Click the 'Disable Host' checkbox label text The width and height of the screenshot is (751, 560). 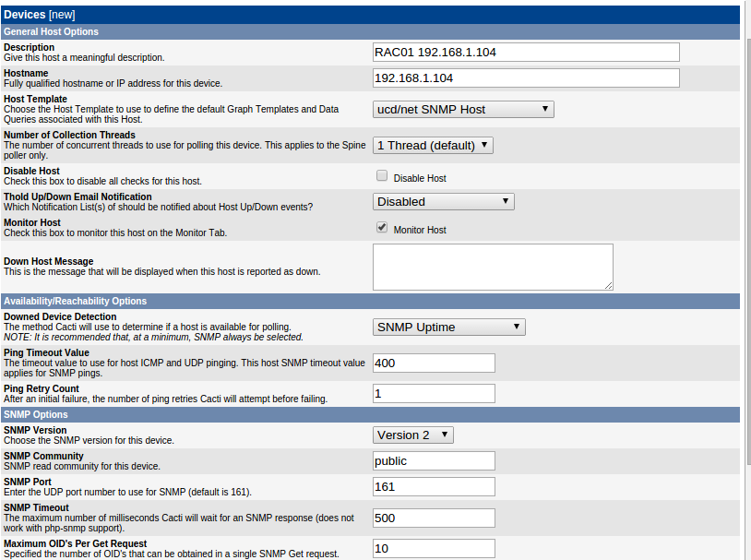point(420,178)
